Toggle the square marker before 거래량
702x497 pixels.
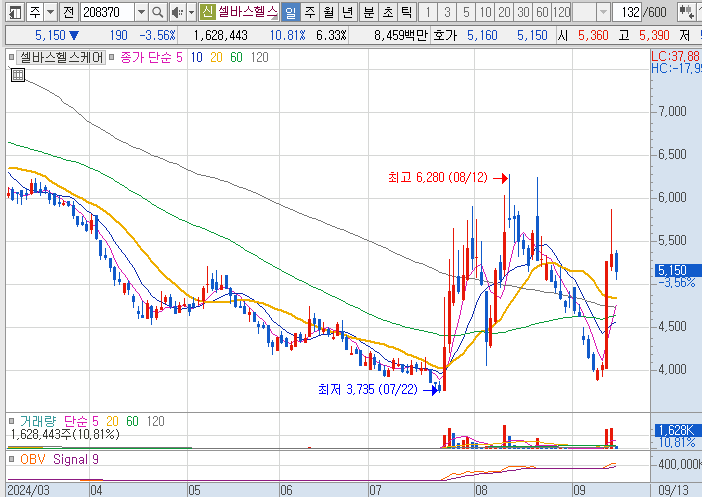(x=11, y=421)
